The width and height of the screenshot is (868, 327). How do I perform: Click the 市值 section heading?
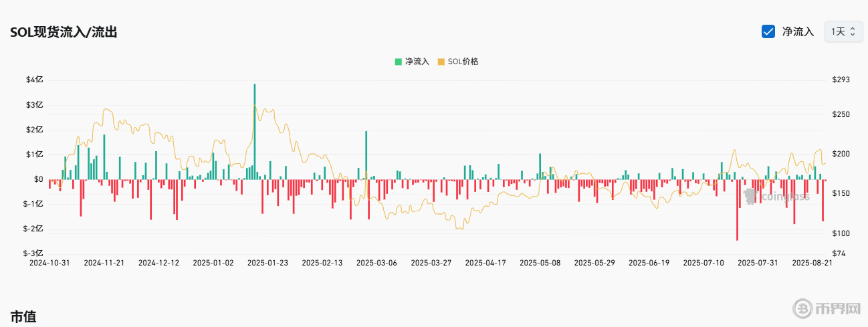tap(23, 316)
